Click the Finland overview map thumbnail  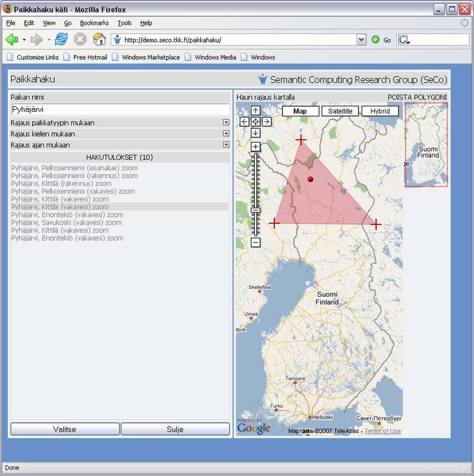426,144
